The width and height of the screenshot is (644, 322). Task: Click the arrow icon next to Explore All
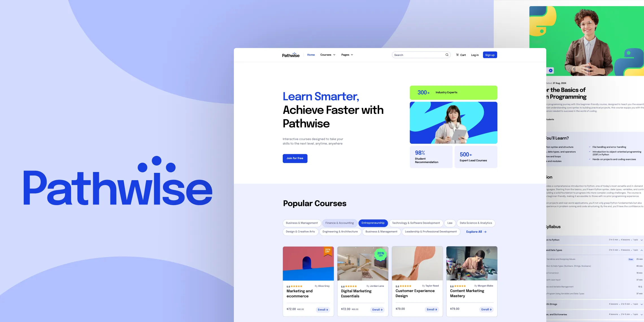pos(486,232)
